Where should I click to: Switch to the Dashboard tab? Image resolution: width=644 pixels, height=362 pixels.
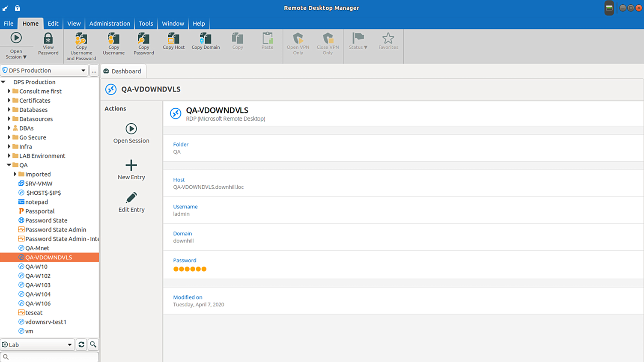[x=123, y=71]
